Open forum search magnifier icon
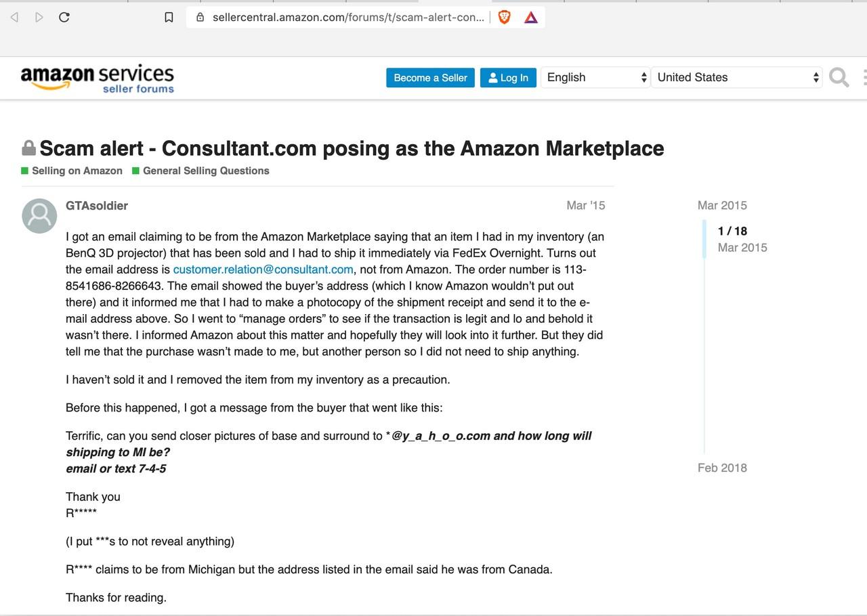The width and height of the screenshot is (867, 616). point(839,77)
